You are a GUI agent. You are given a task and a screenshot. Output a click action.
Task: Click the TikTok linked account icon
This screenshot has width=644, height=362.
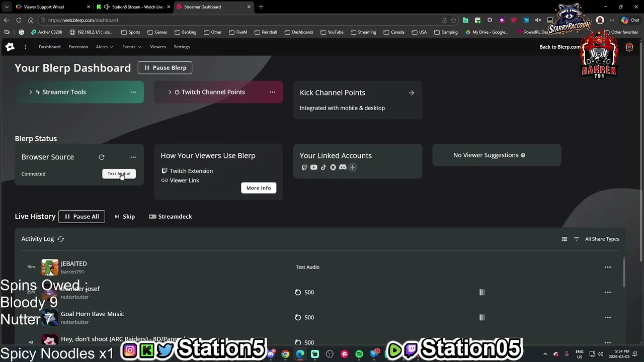coord(323,167)
